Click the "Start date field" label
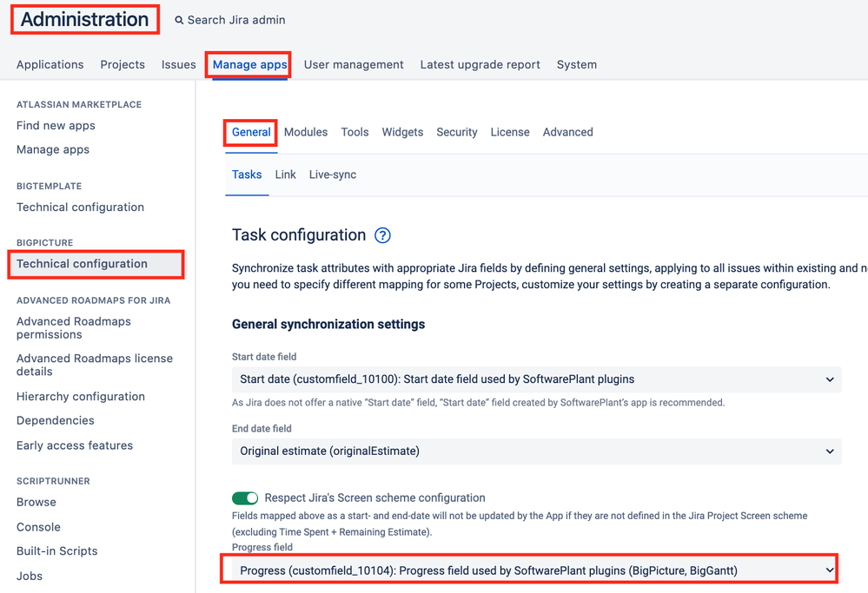This screenshot has width=868, height=593. pos(264,357)
